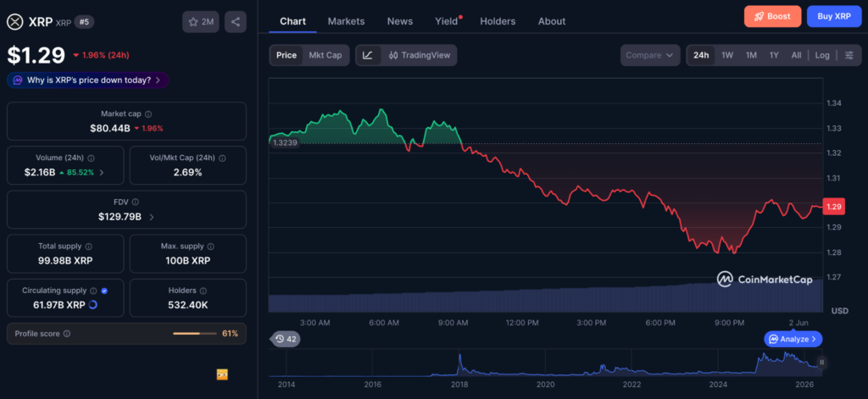This screenshot has width=868, height=399.
Task: Switch chart to Mkt Cap view
Action: pyautogui.click(x=325, y=55)
